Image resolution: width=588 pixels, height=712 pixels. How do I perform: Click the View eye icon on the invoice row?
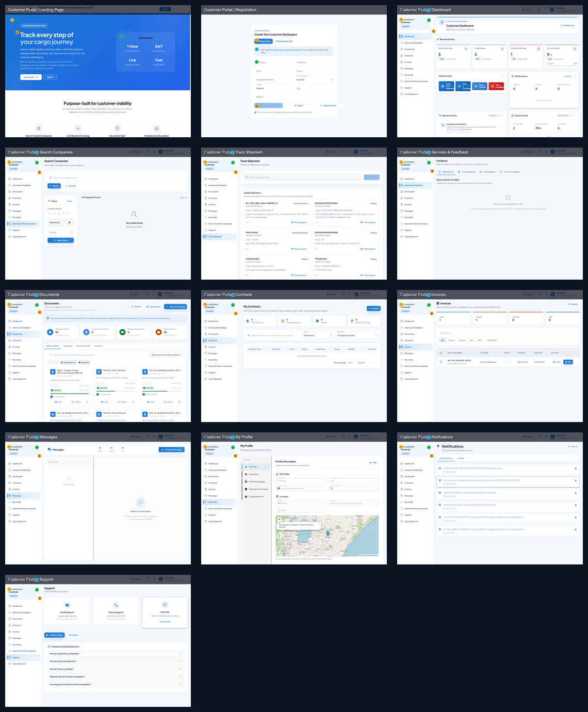[555, 362]
